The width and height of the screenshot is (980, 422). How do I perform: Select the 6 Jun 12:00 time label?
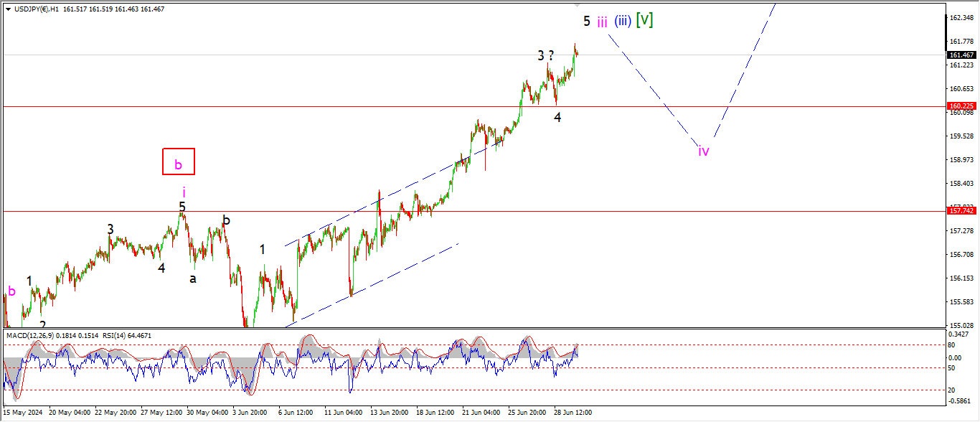coord(296,413)
